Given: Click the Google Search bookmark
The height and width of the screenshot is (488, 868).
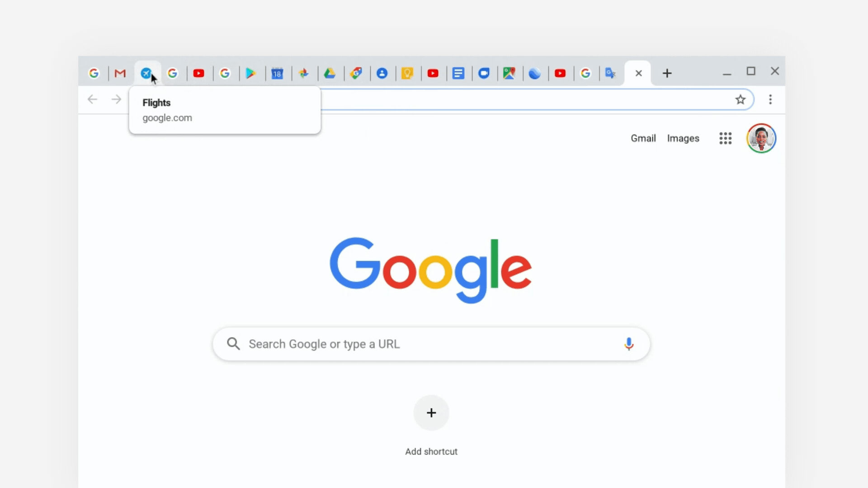Looking at the screenshot, I should (94, 73).
